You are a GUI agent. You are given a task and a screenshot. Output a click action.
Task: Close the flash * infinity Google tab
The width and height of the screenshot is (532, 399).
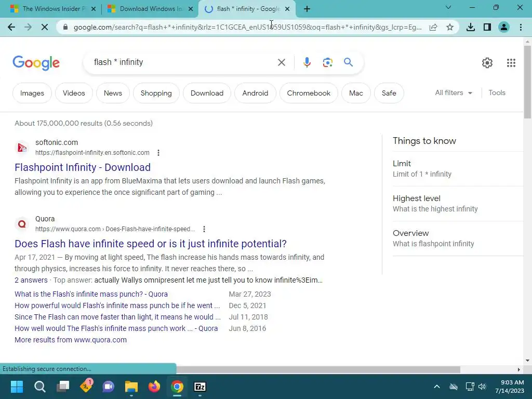287,9
